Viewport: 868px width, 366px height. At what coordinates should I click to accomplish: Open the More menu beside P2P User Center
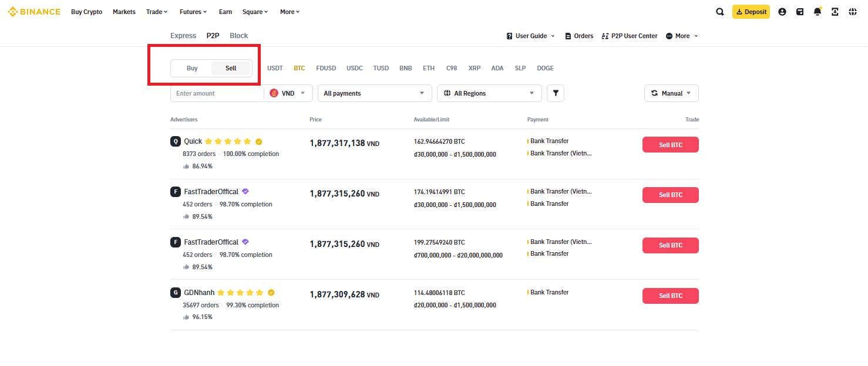pos(682,36)
